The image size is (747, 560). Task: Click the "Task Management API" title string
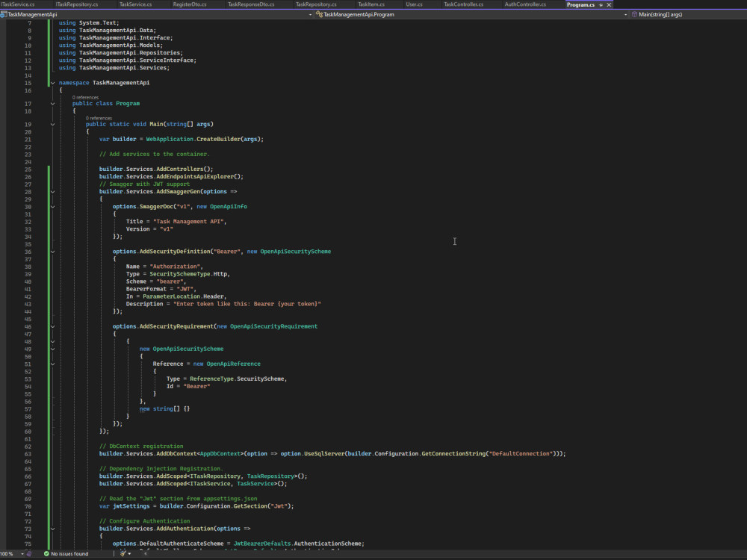tap(188, 222)
